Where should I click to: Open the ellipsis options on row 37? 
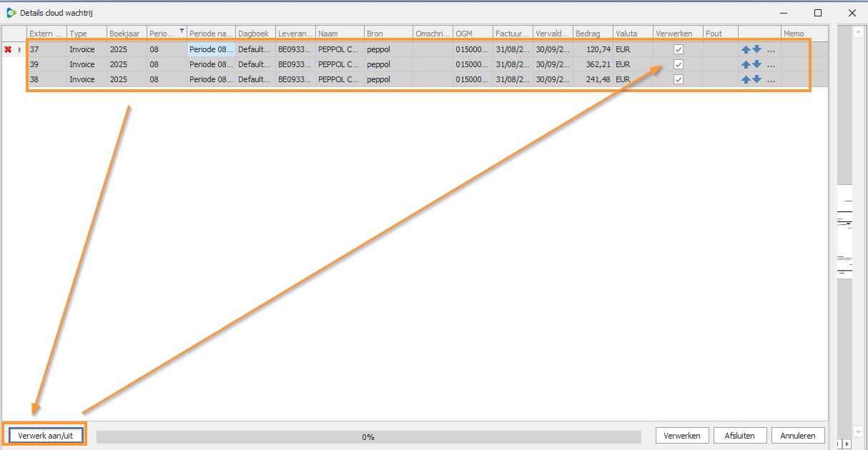(771, 50)
